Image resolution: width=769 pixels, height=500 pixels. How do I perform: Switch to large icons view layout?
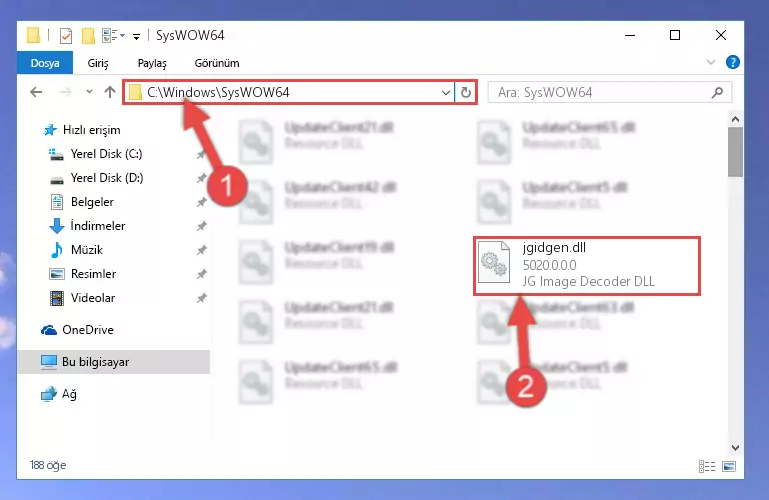[x=729, y=466]
